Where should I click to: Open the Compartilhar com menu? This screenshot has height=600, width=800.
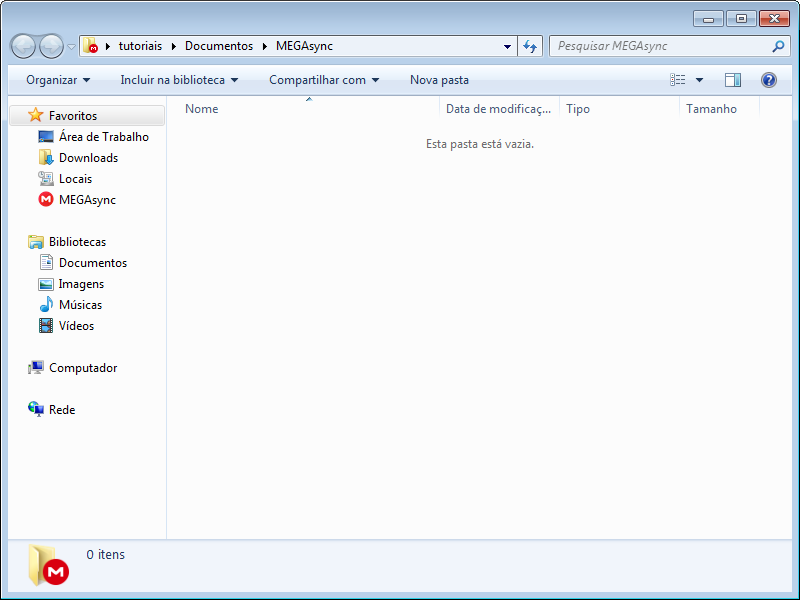324,80
